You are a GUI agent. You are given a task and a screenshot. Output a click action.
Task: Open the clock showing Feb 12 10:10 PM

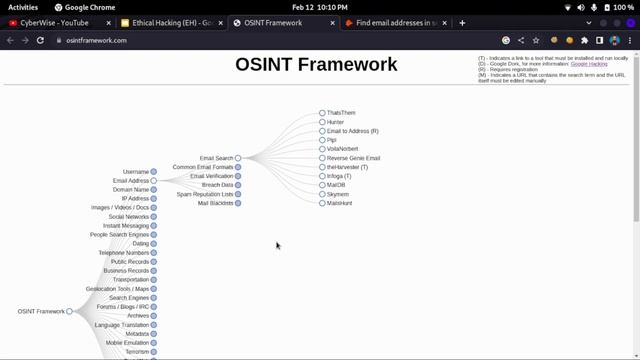pos(320,7)
